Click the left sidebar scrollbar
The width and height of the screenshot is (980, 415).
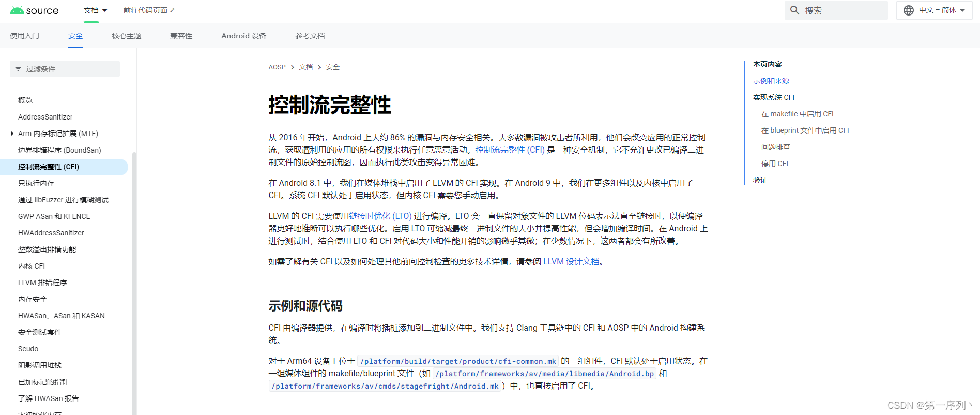[134, 283]
